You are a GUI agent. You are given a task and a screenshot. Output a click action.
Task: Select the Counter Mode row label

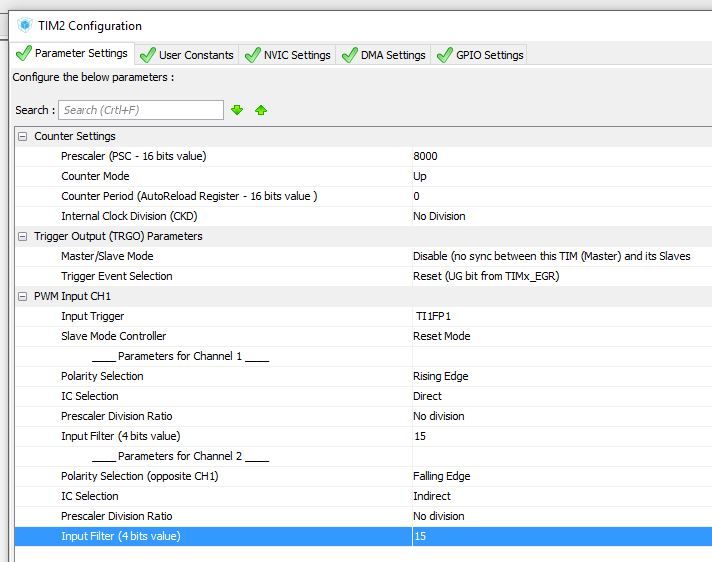click(95, 176)
